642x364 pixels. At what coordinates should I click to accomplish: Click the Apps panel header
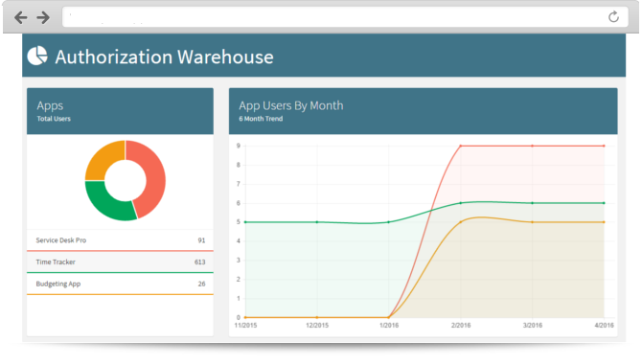click(120, 111)
